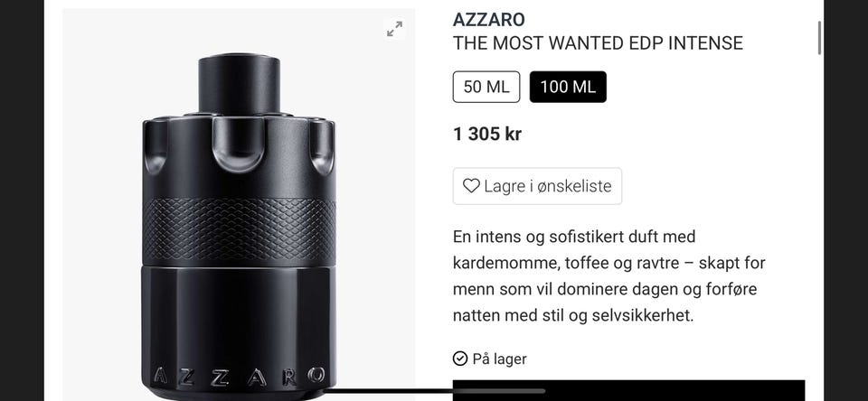This screenshot has height=401, width=868.
Task: Click the ML text inside the 50 ML option
Action: (497, 88)
